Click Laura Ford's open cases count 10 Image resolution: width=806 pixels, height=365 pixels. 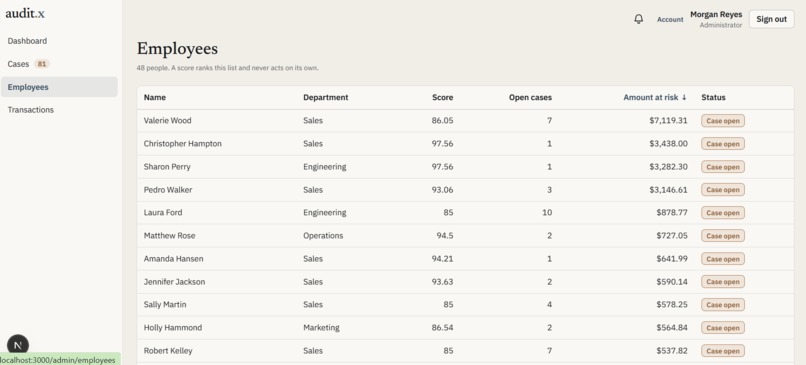[547, 212]
